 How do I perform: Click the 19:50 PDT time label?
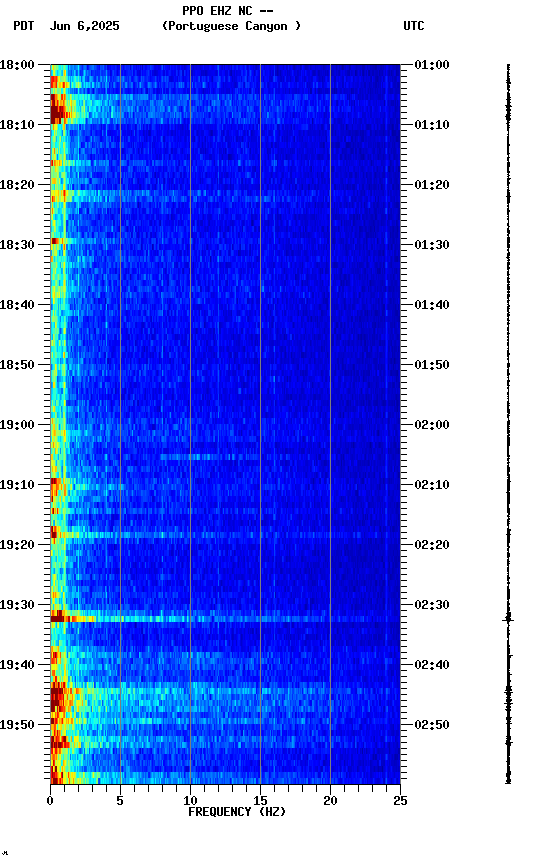click(x=17, y=725)
